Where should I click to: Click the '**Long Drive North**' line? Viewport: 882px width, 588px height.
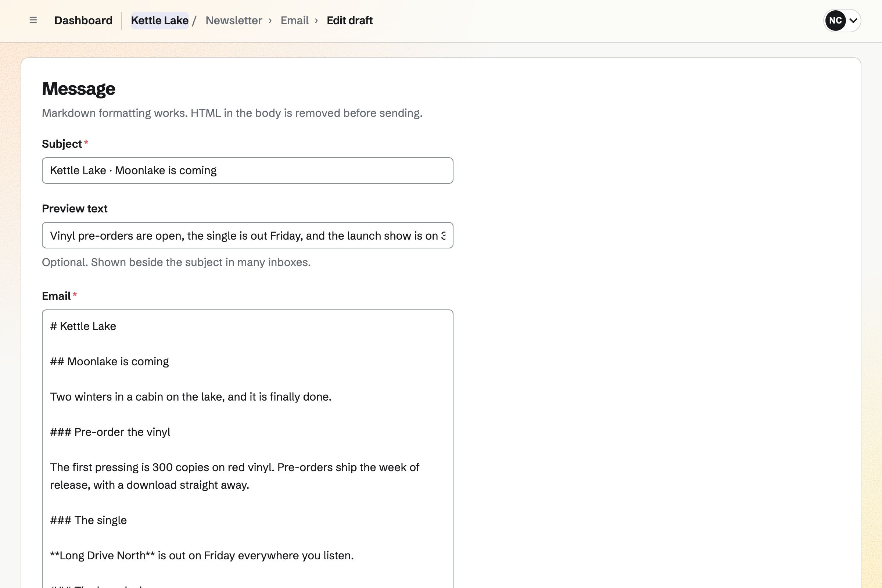pos(202,555)
